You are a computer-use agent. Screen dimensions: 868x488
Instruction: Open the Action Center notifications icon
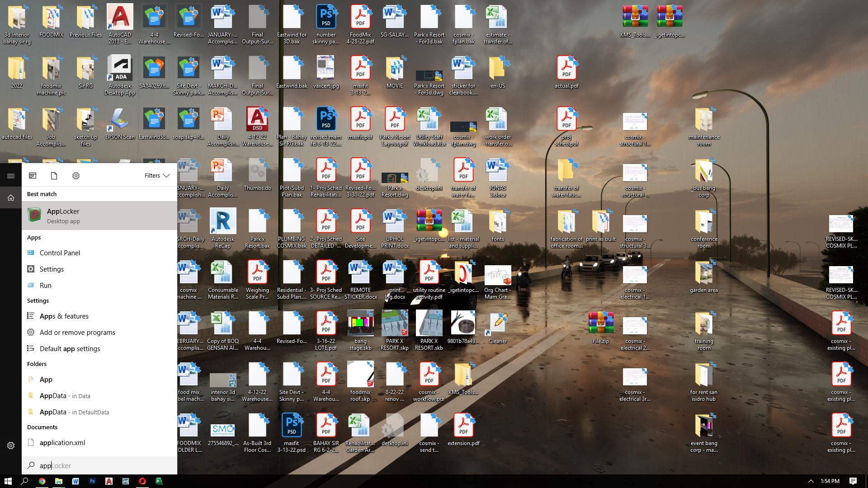click(853, 481)
